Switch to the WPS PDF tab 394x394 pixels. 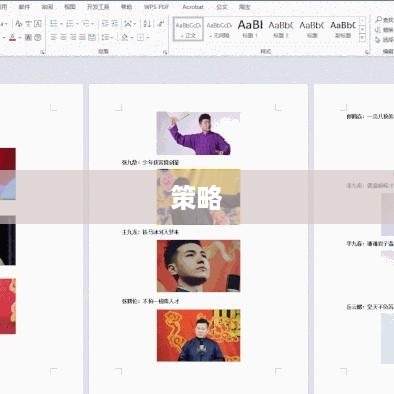(x=156, y=7)
